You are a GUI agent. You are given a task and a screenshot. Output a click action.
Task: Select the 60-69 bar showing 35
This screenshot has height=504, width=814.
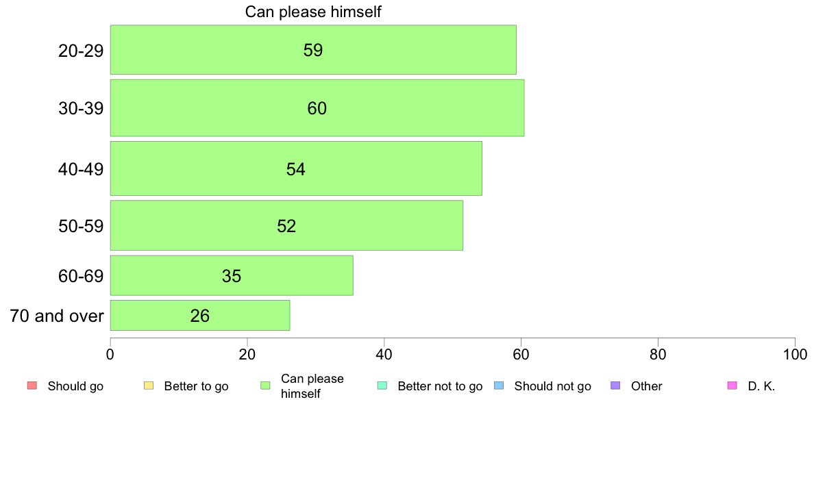pos(232,275)
